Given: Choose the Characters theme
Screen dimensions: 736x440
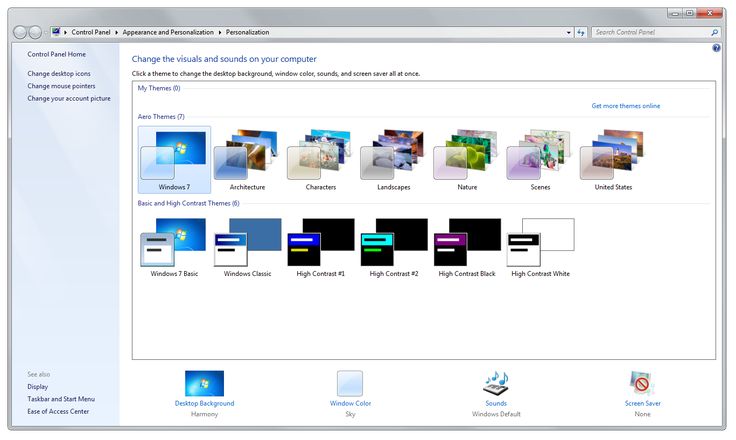Looking at the screenshot, I should tap(321, 160).
